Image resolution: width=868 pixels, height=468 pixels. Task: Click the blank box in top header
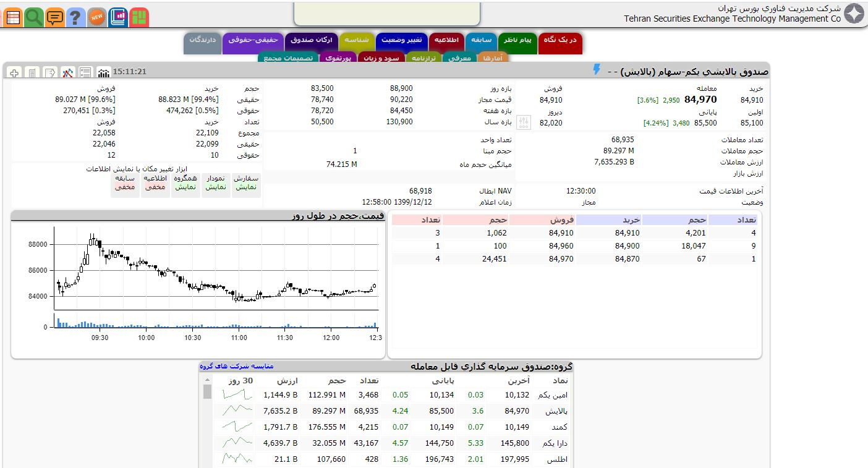(387, 12)
